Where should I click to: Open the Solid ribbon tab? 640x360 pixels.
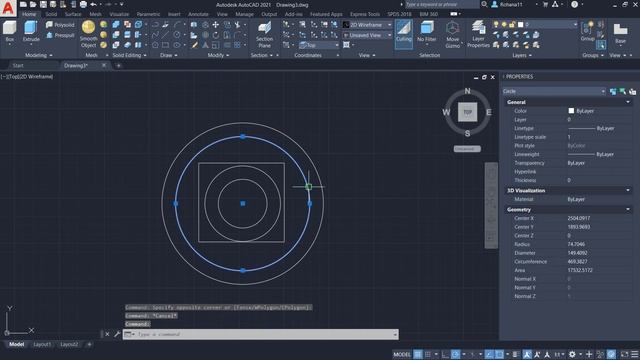51,14
